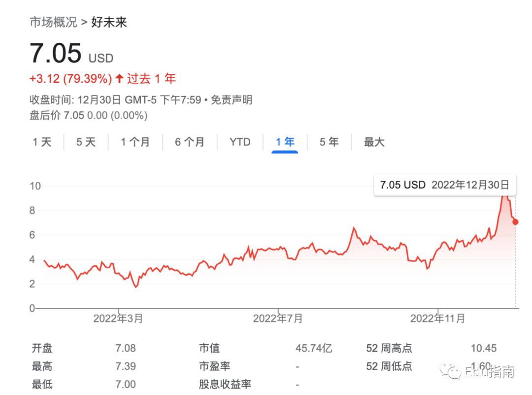Click the 7.05 USD chart tooltip

[445, 185]
